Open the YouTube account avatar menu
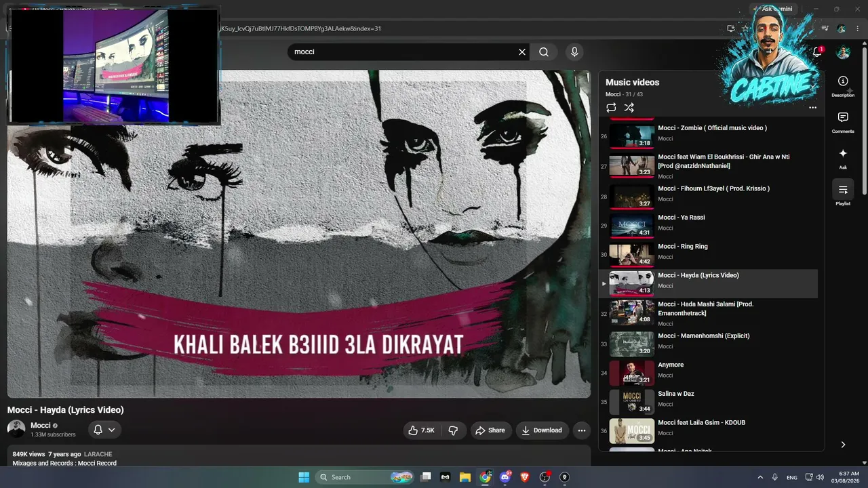 [843, 52]
